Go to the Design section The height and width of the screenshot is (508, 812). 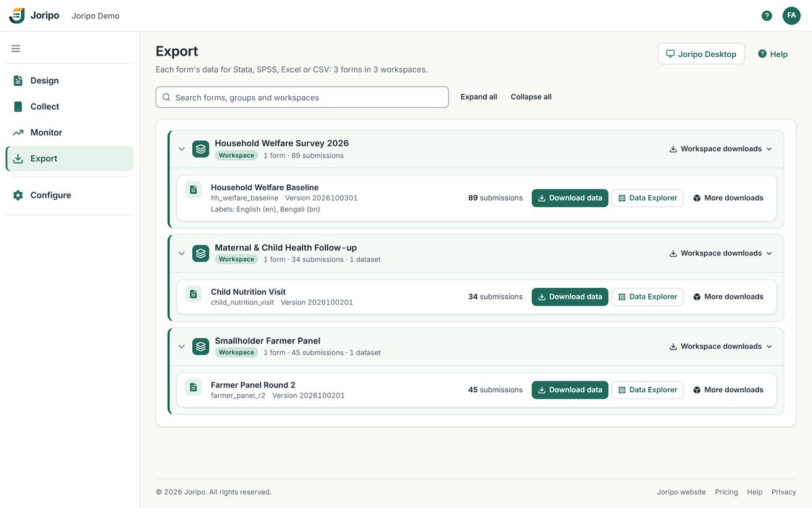[x=70, y=81]
